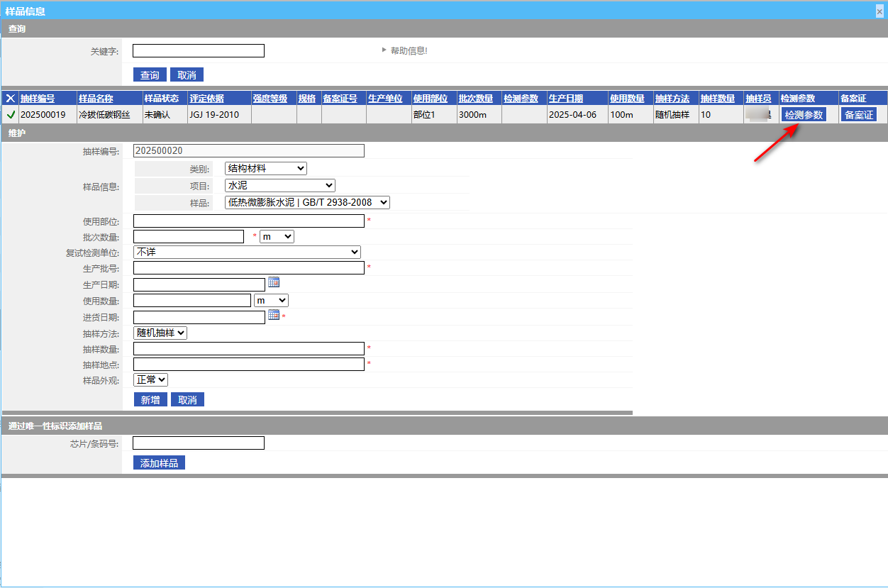Open the 复试检测单位 dropdown
The width and height of the screenshot is (888, 588).
[x=247, y=252]
